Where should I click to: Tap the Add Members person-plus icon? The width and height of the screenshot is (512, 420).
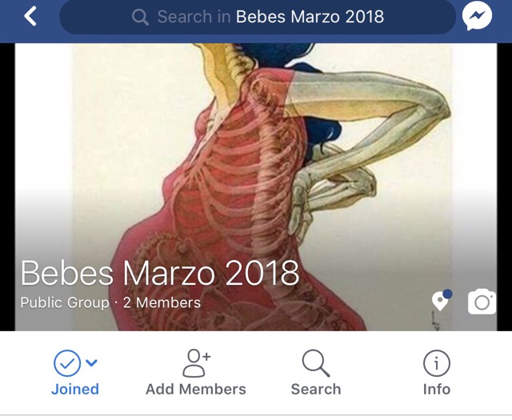196,363
